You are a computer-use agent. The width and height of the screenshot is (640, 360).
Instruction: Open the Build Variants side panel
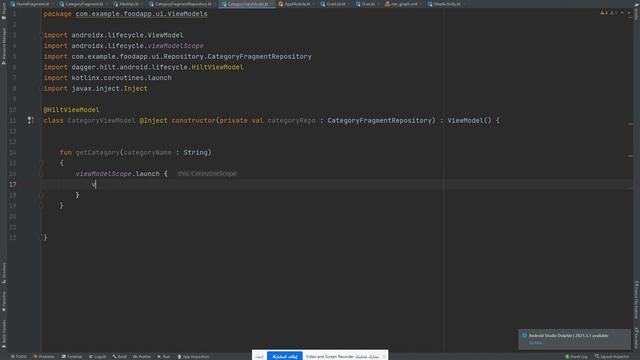click(x=4, y=333)
